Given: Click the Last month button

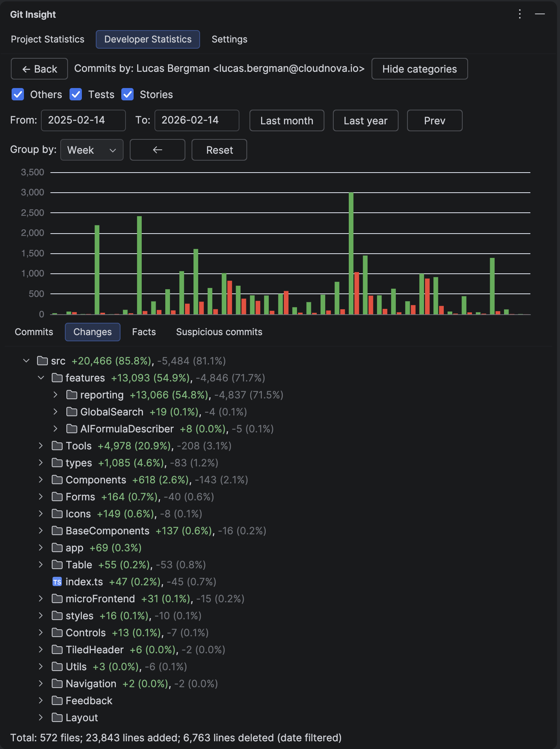Looking at the screenshot, I should (x=287, y=120).
